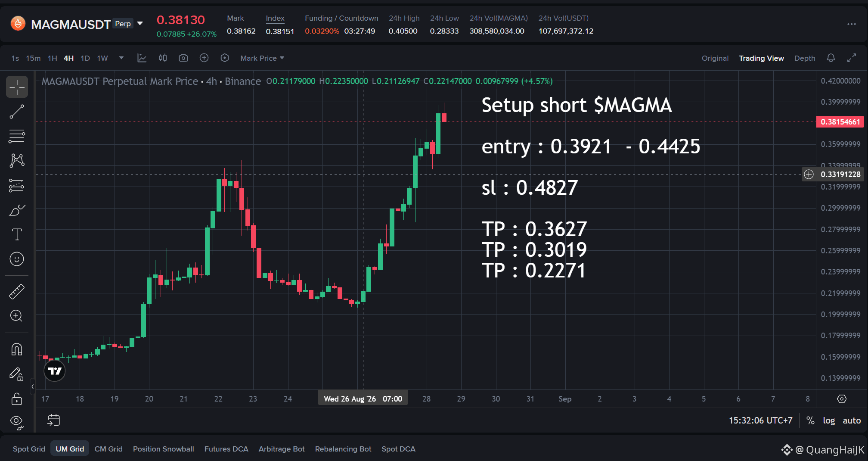Viewport: 868px width, 461px height.
Task: Click the chart symbol title MAGMAUSDT Perpetual
Action: click(120, 81)
